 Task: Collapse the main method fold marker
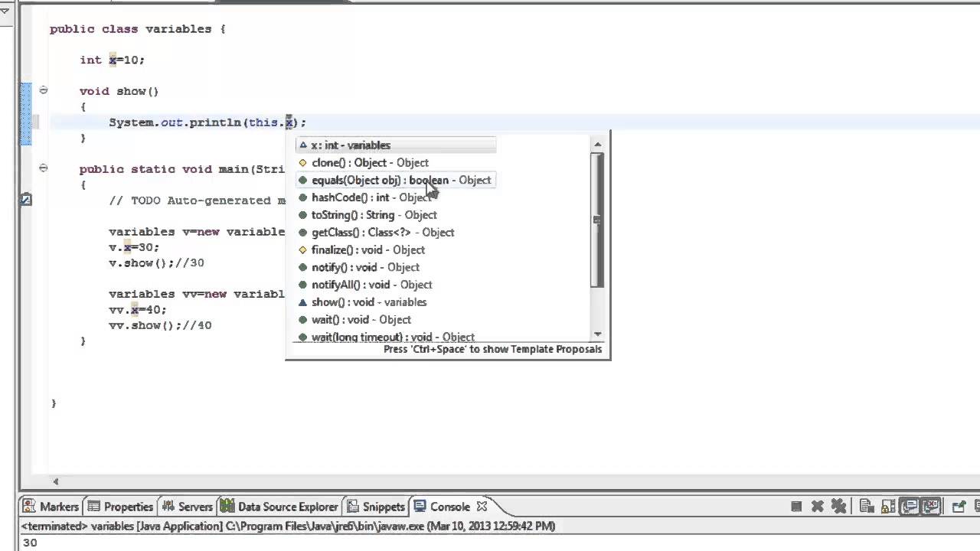pos(44,168)
